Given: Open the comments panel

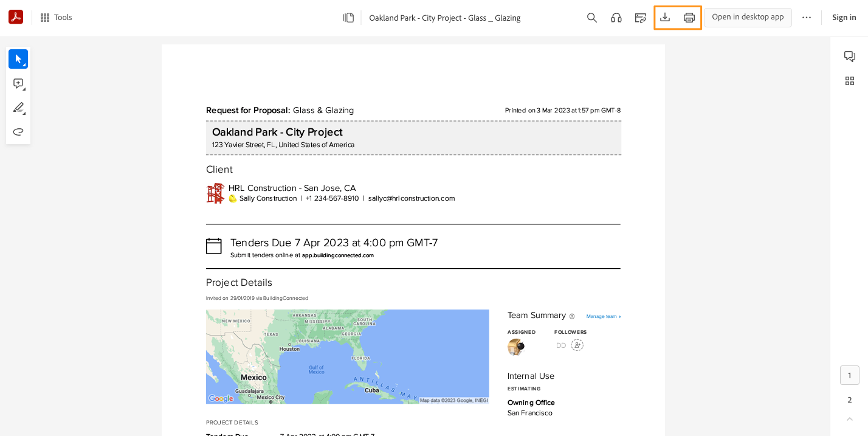Looking at the screenshot, I should pos(850,57).
